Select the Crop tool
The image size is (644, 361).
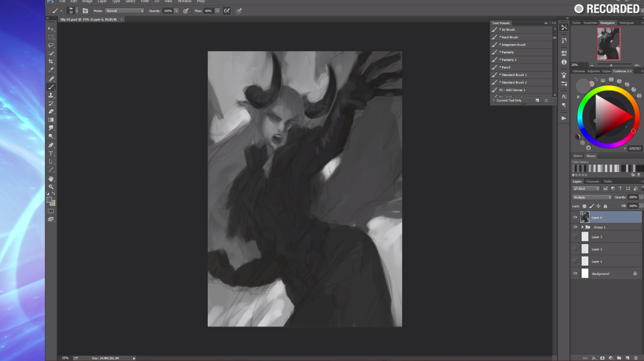pyautogui.click(x=51, y=62)
